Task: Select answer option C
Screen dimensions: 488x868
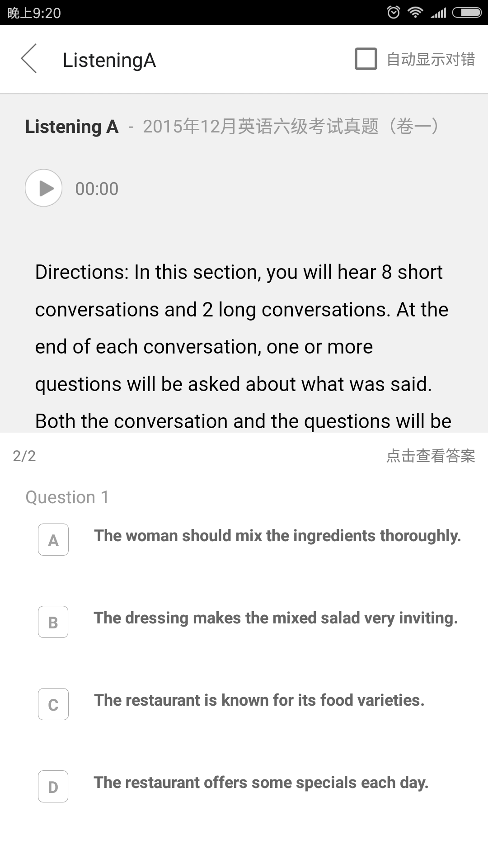Action: [x=53, y=704]
